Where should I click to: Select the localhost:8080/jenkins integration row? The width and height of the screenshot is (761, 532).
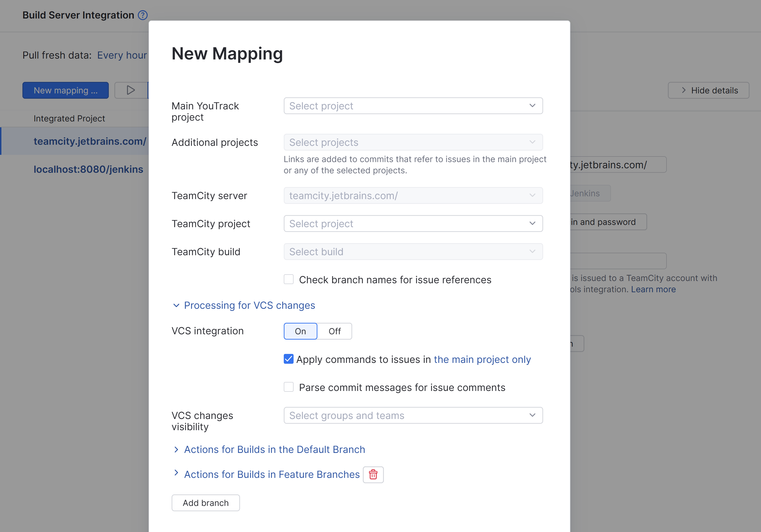(89, 169)
